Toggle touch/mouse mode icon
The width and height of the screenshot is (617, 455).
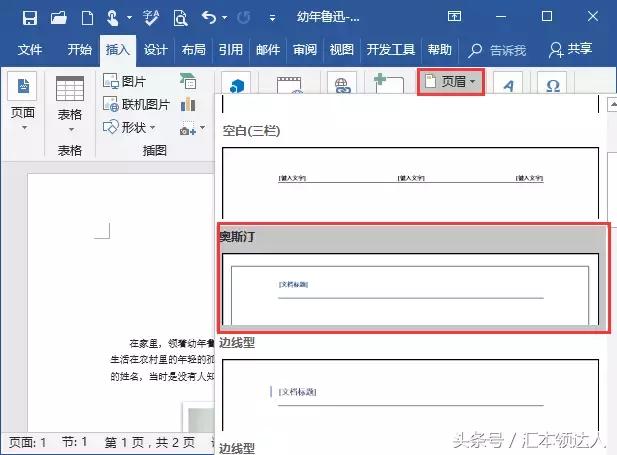coord(113,18)
